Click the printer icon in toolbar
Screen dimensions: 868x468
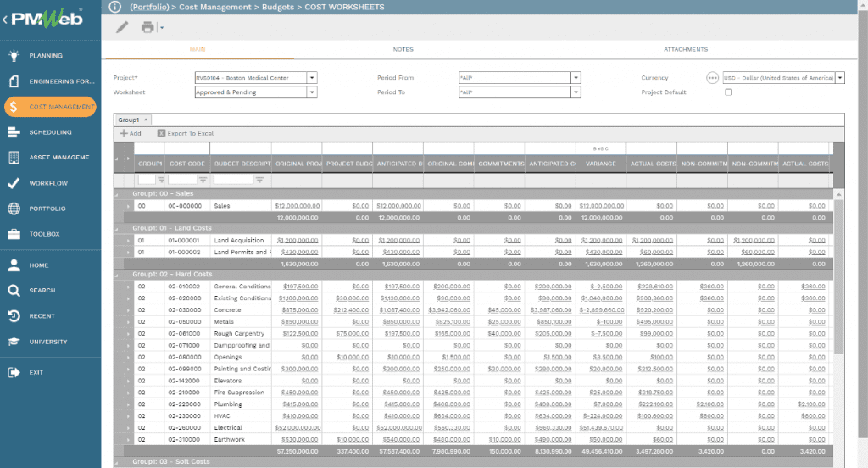pyautogui.click(x=147, y=27)
